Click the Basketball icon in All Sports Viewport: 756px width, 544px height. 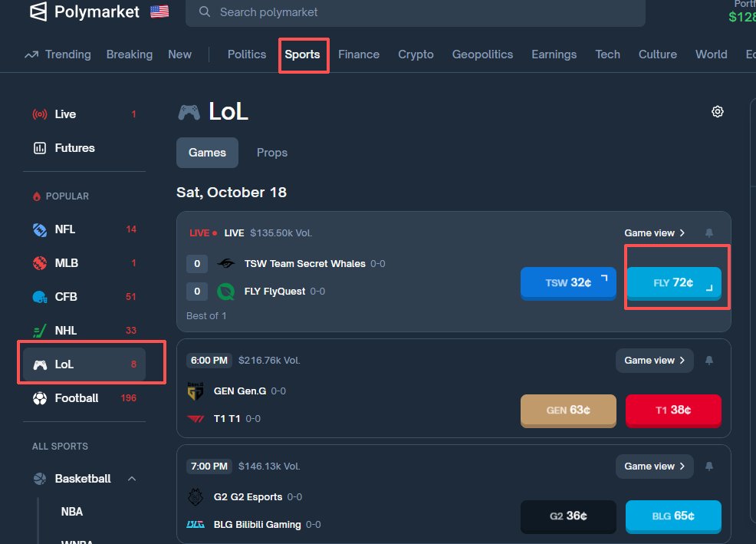(40, 479)
